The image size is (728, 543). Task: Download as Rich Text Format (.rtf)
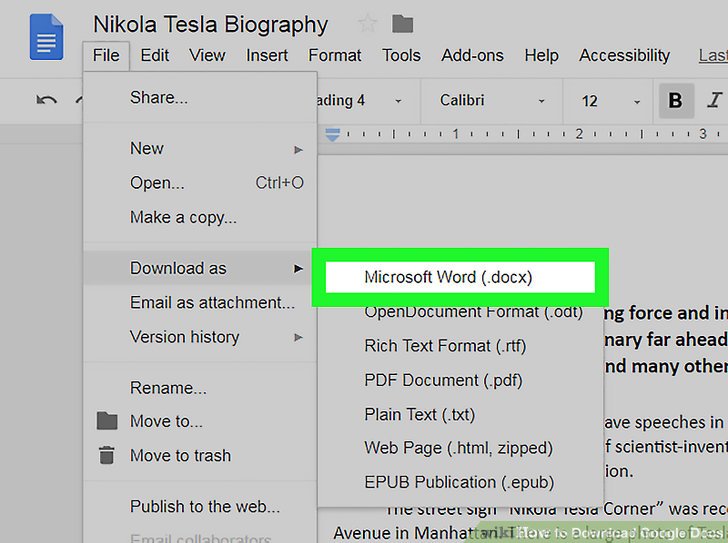click(460, 346)
